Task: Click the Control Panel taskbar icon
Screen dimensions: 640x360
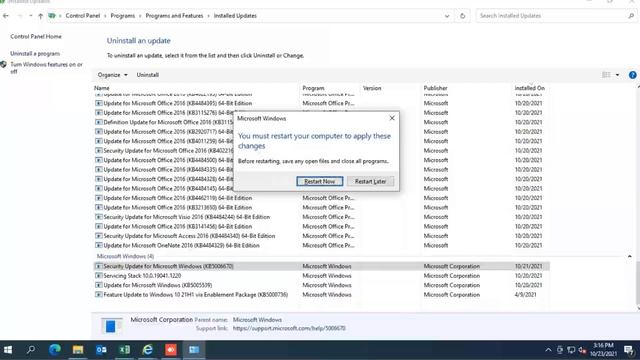Action: 194,350
